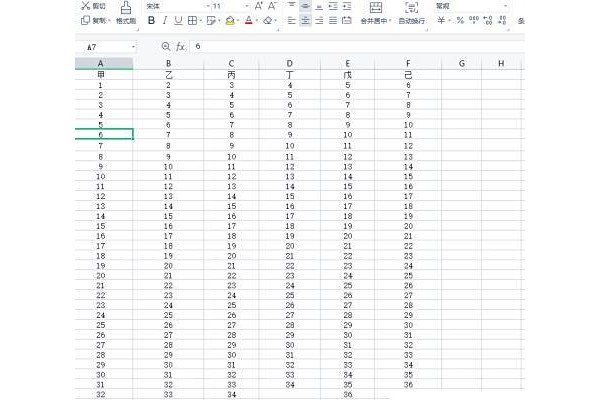Click the formula bar showing 6
The image size is (600, 400).
click(357, 47)
